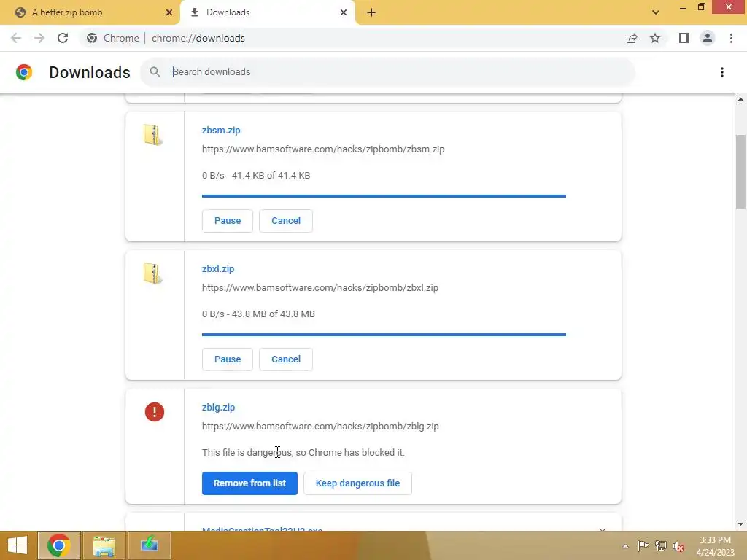Open the taskbar clock showing 3:33 PM
Image resolution: width=747 pixels, height=560 pixels.
(x=715, y=546)
